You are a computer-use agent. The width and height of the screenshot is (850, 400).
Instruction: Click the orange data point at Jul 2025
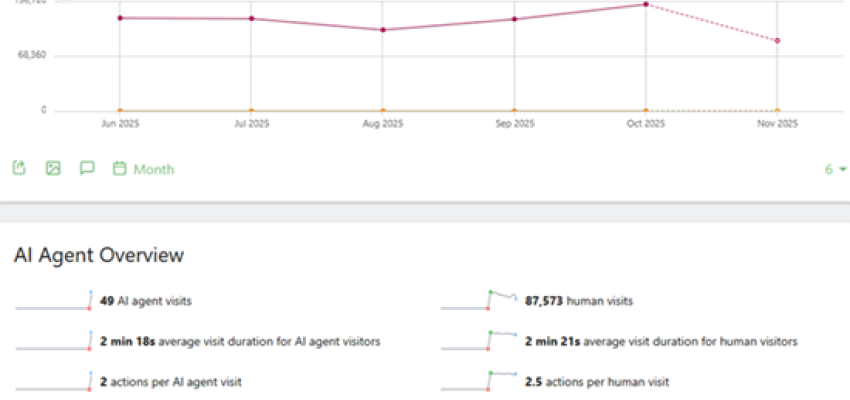tap(251, 110)
